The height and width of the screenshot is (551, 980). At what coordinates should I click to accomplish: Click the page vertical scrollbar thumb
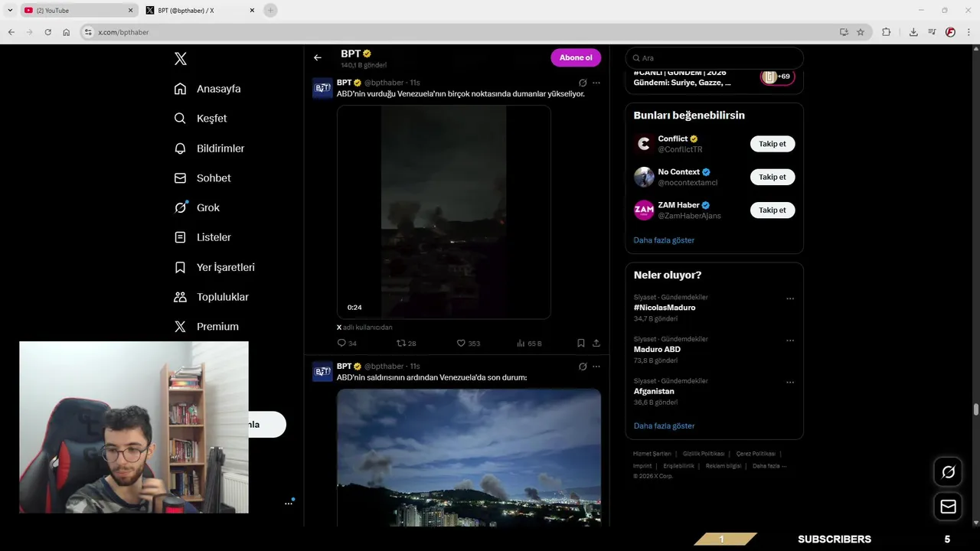976,409
